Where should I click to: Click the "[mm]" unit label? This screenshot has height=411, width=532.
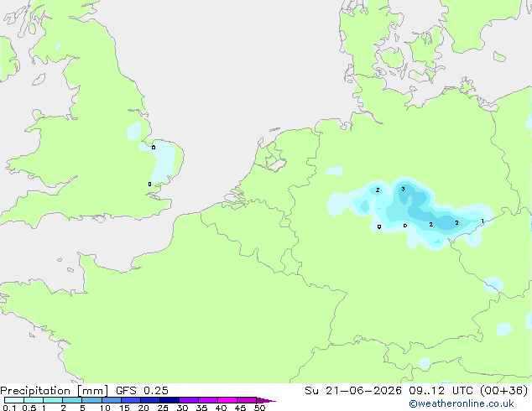click(x=92, y=391)
